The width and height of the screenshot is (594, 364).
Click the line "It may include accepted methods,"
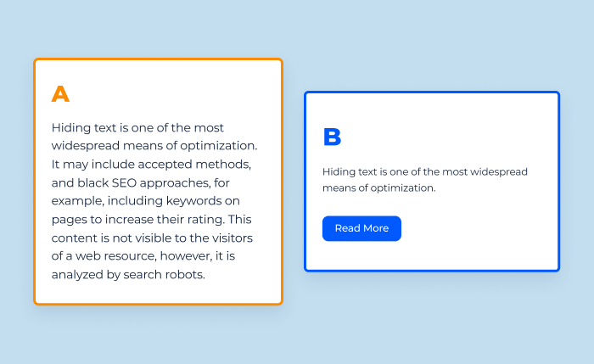point(151,165)
